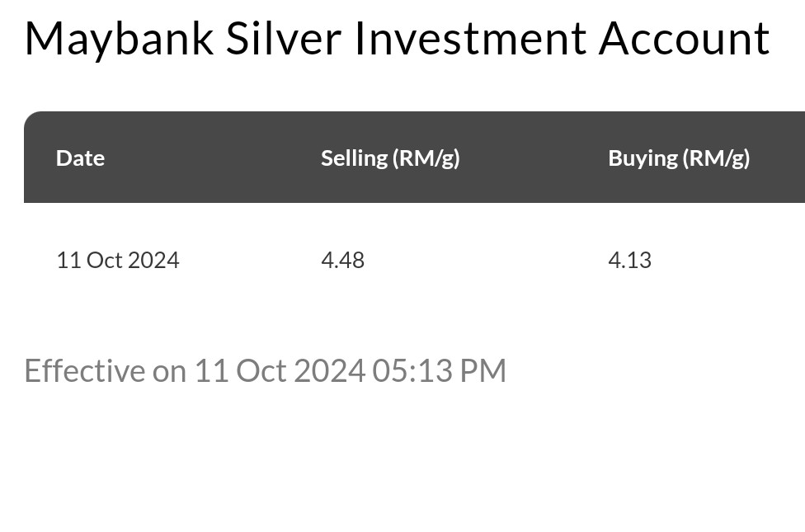The height and width of the screenshot is (532, 805).
Task: Click the (RM/g) unit in Selling header
Action: click(426, 158)
